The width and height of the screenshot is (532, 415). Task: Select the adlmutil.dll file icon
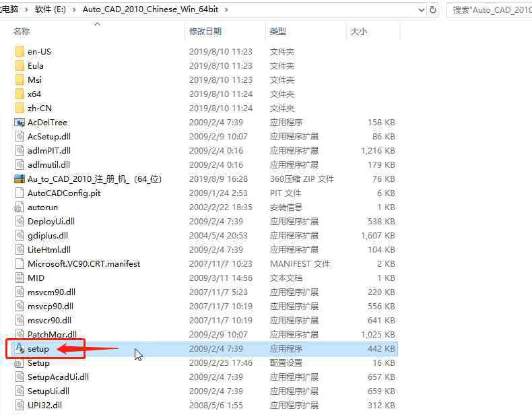coord(20,165)
